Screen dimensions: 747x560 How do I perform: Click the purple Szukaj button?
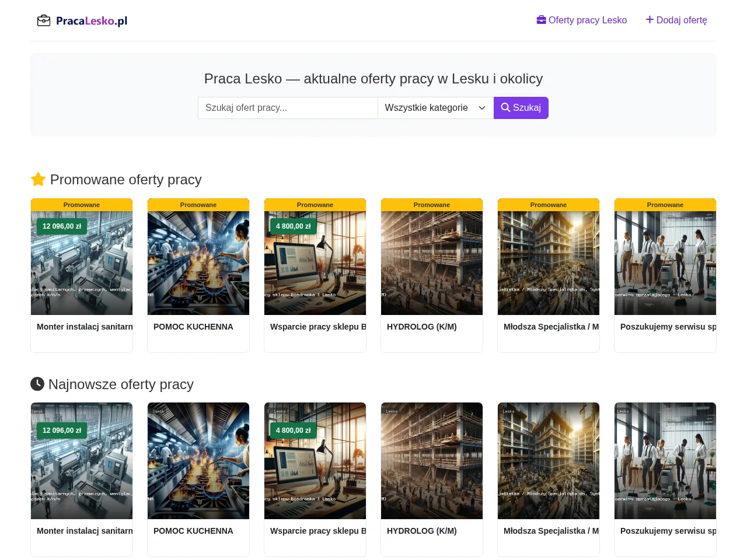(521, 108)
